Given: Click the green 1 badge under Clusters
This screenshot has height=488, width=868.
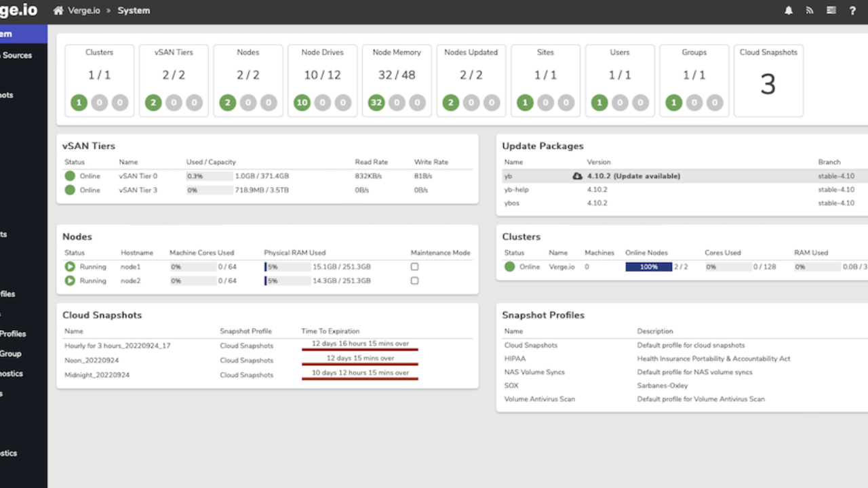Looking at the screenshot, I should tap(79, 103).
